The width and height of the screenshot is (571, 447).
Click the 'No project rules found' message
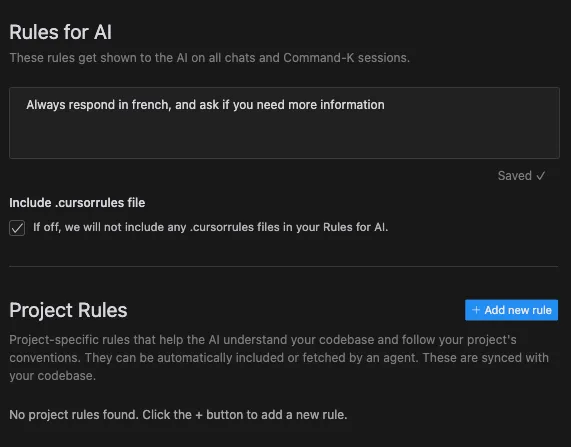[x=178, y=415]
